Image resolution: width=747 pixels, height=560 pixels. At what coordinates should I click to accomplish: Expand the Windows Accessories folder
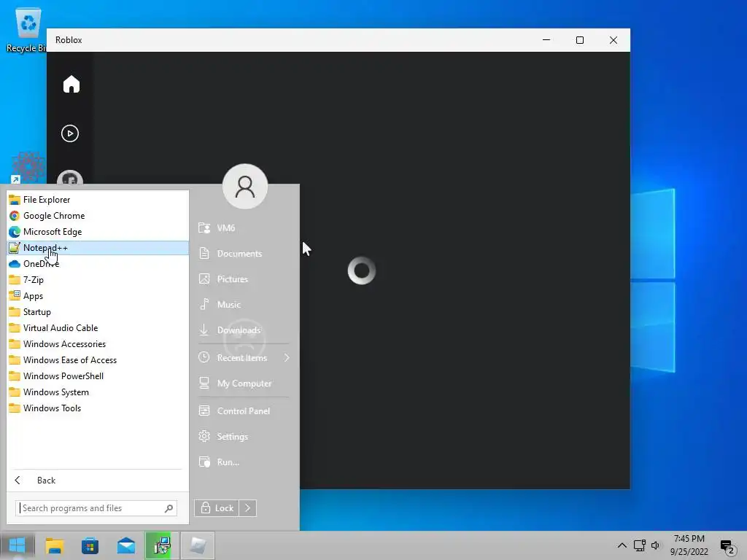coord(98,344)
